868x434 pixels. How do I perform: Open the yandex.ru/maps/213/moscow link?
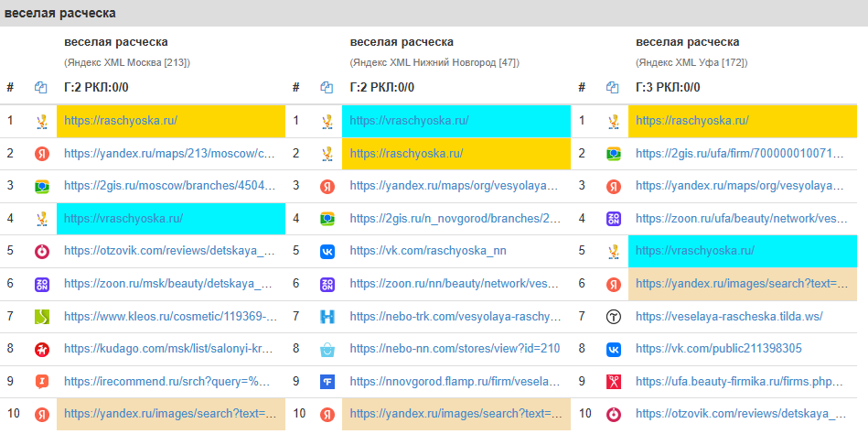tap(169, 154)
